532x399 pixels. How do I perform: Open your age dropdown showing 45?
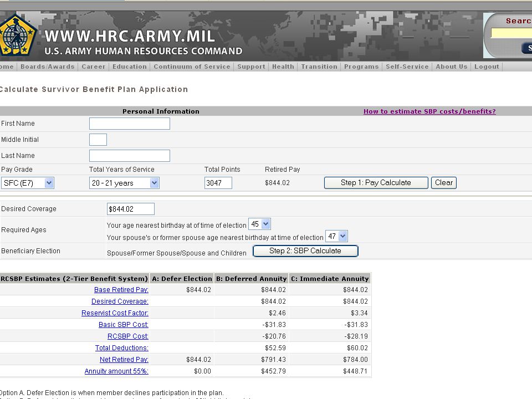click(x=259, y=224)
